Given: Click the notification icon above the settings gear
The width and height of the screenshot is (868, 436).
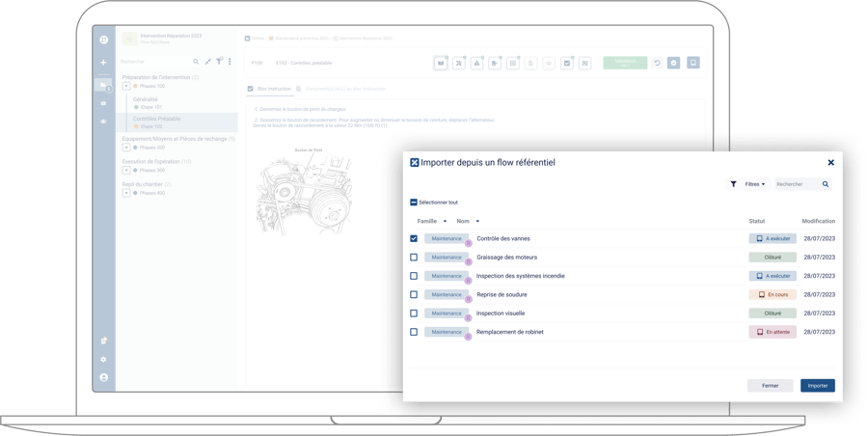Looking at the screenshot, I should click(x=103, y=341).
